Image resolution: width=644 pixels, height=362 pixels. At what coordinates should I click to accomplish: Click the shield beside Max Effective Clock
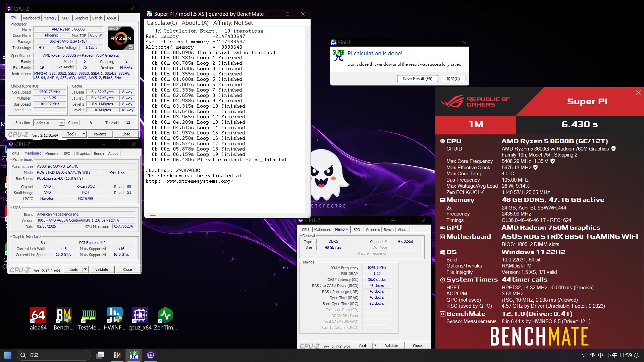point(536,167)
